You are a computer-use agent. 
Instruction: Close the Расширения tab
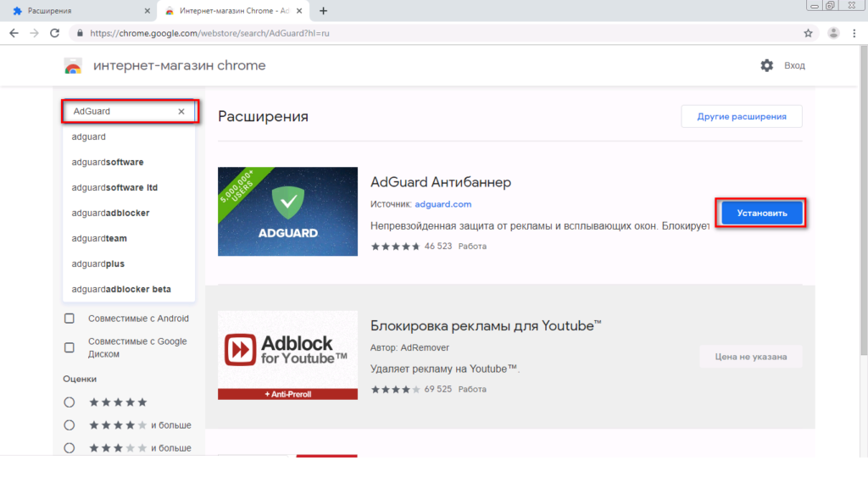[147, 11]
